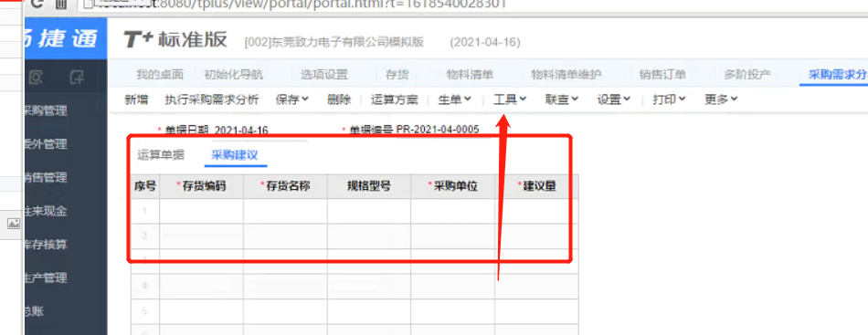The width and height of the screenshot is (868, 335).
Task: Click the browser reload icon
Action: point(37,4)
